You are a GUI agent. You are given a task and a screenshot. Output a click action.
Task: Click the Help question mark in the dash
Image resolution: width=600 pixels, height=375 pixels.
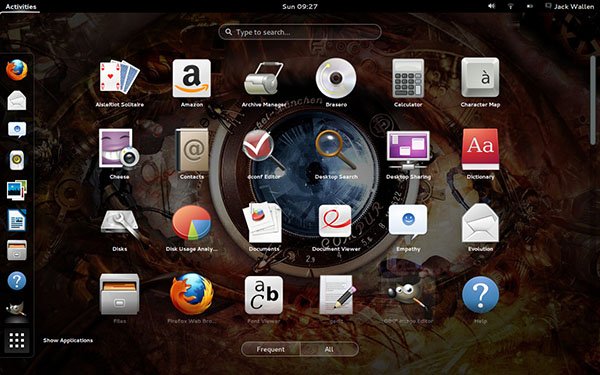coord(17,280)
